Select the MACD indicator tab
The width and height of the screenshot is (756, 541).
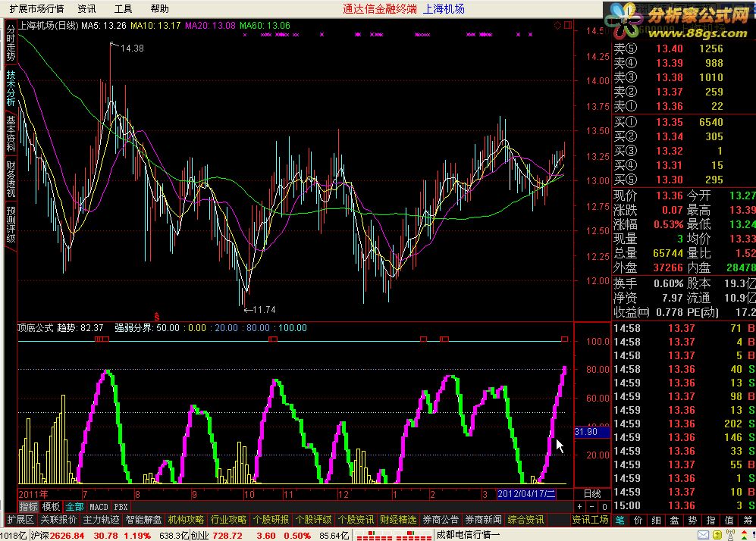click(99, 507)
